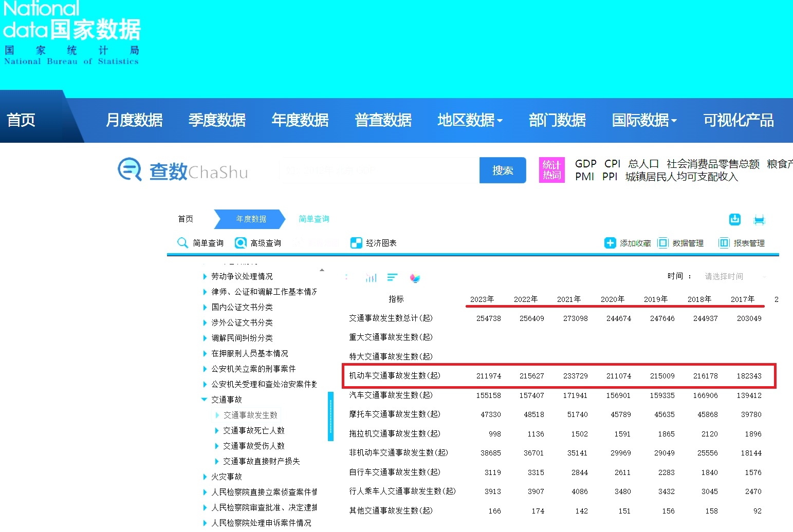Expand 国内公证文书分类 node

[206, 307]
